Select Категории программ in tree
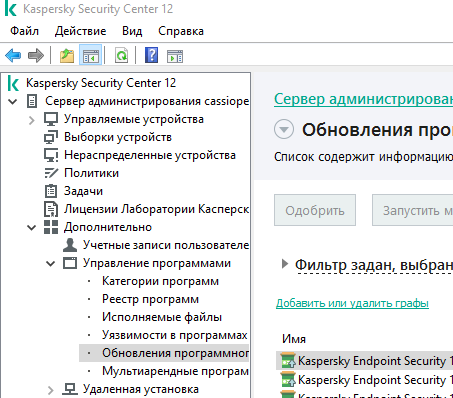The height and width of the screenshot is (398, 453). point(160,281)
